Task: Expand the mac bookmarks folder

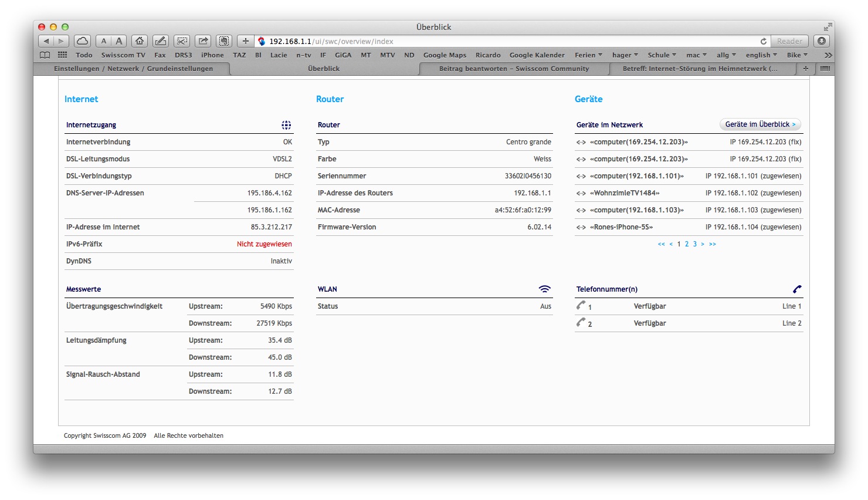Action: pyautogui.click(x=696, y=55)
